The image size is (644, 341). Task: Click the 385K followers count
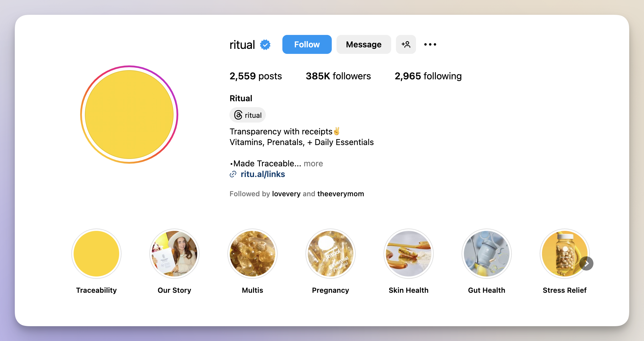[x=332, y=76]
